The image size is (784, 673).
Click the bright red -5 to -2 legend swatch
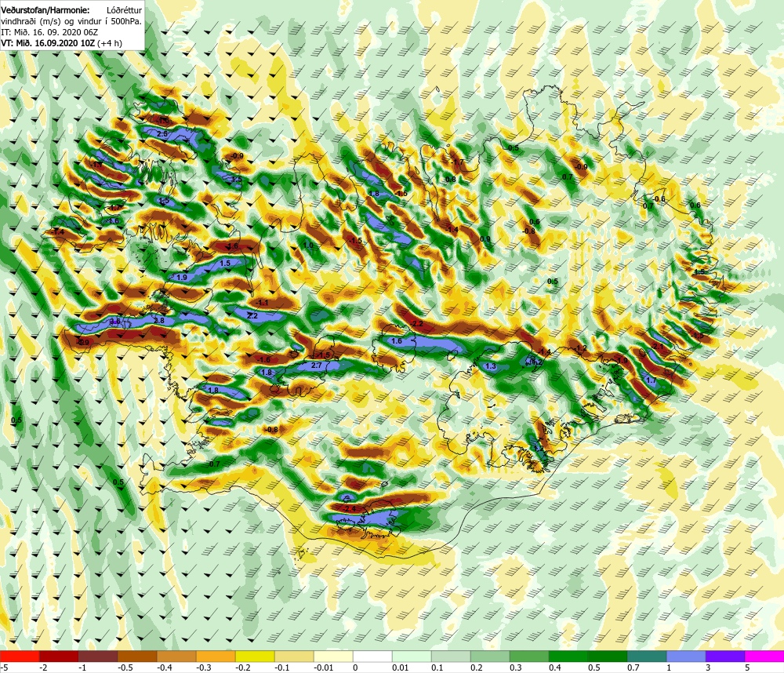(x=20, y=657)
